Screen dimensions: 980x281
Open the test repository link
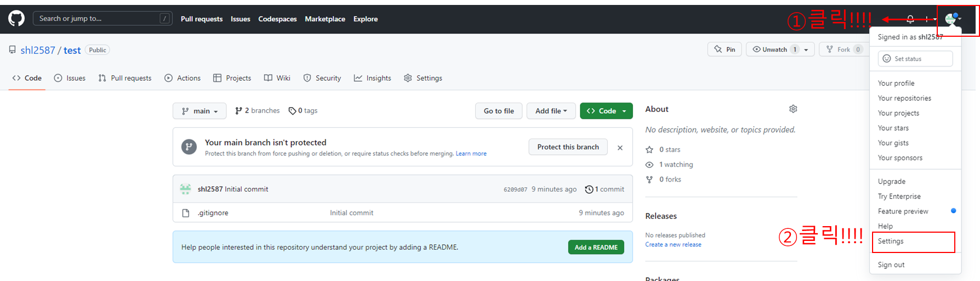[72, 50]
